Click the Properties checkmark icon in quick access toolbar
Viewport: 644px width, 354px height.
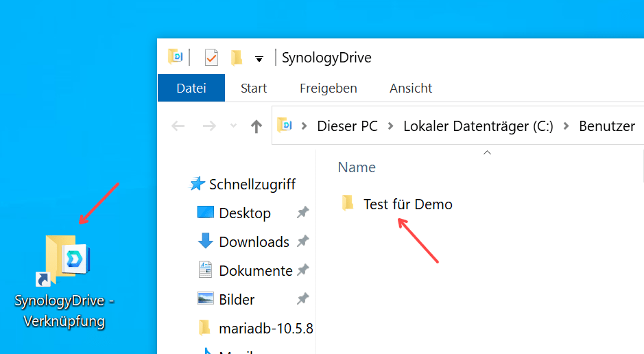point(211,58)
